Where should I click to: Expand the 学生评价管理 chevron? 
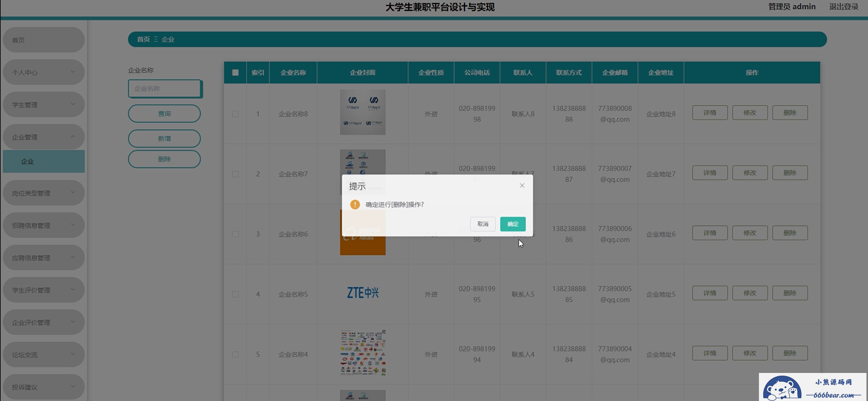click(73, 290)
